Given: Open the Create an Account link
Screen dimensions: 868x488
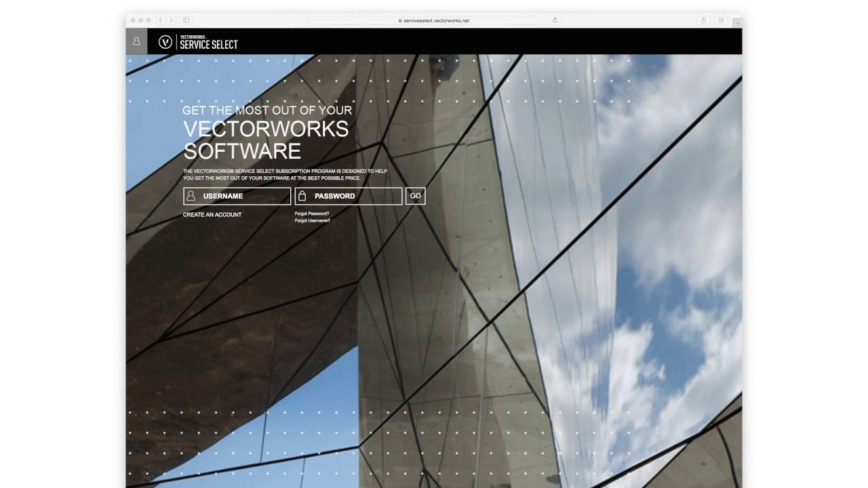Looking at the screenshot, I should (x=212, y=215).
